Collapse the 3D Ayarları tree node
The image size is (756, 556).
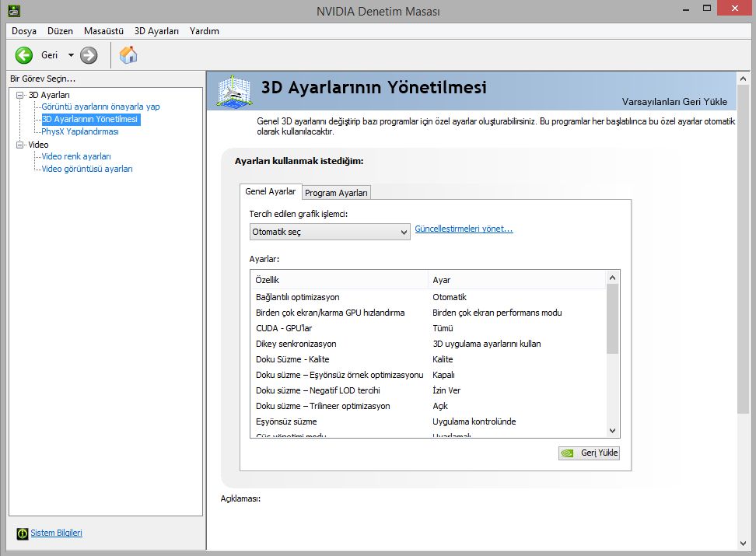coord(19,95)
